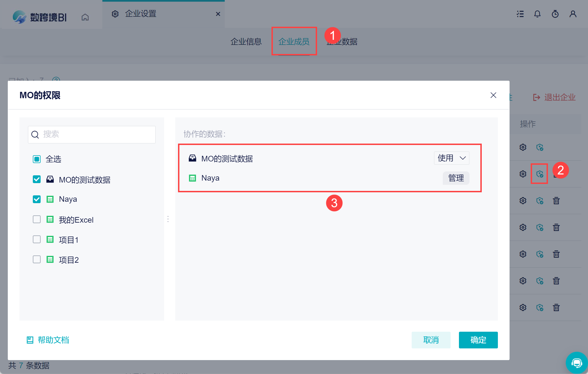Switch to the 企业信息 tab
The height and width of the screenshot is (374, 588).
tap(246, 42)
